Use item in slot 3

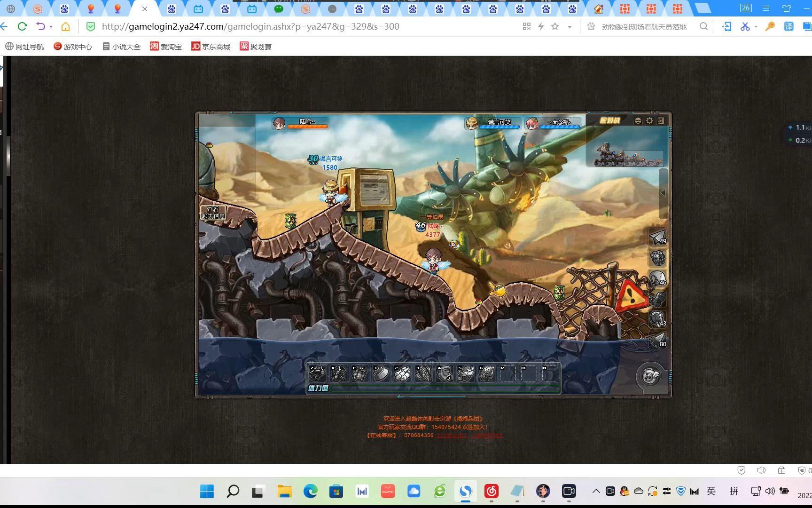(423, 374)
